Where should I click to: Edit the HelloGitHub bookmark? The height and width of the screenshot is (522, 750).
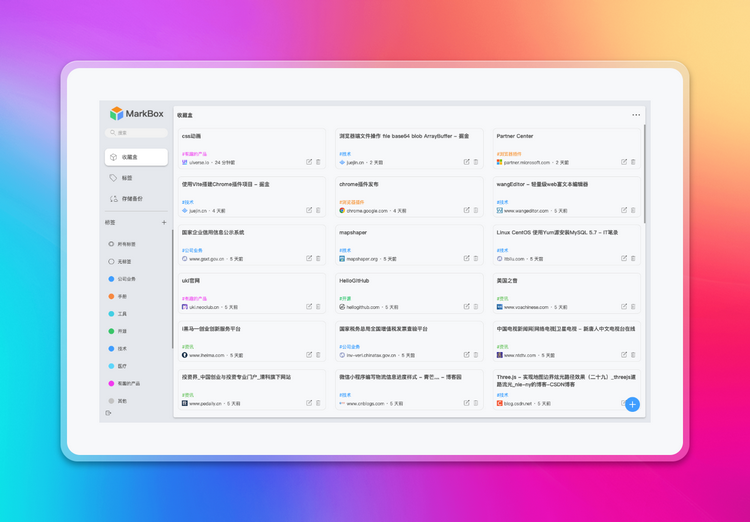coord(466,307)
